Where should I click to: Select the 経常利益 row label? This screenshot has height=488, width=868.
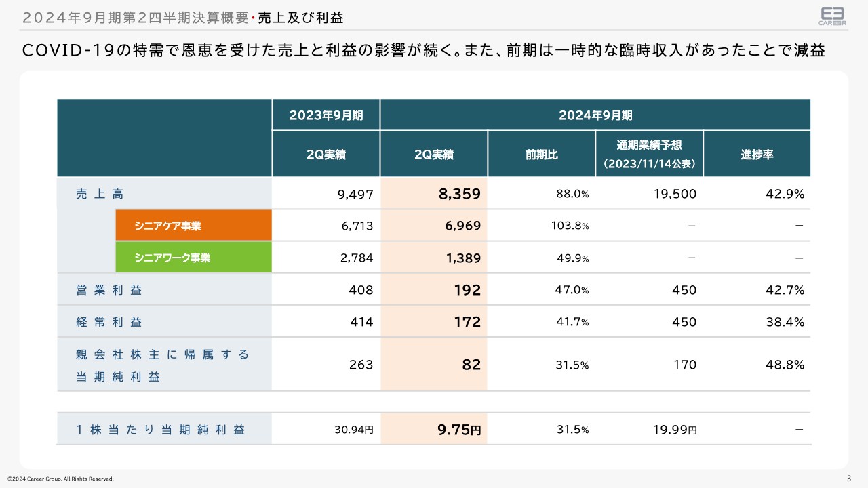click(108, 322)
